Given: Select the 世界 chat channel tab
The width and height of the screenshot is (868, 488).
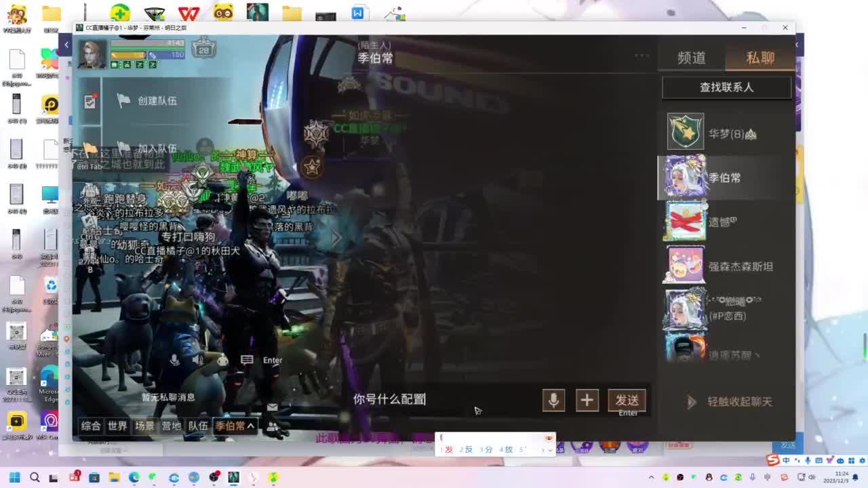Looking at the screenshot, I should click(x=117, y=426).
